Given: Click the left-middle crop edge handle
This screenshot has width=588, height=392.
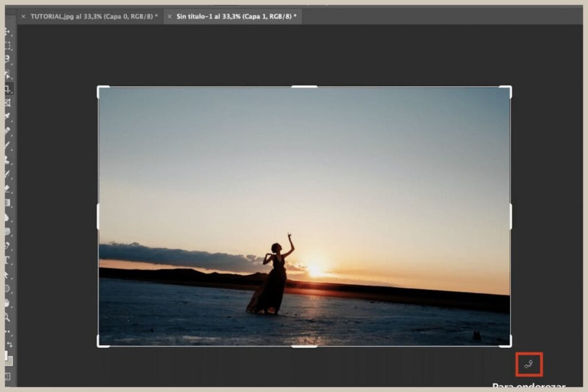Looking at the screenshot, I should click(98, 216).
